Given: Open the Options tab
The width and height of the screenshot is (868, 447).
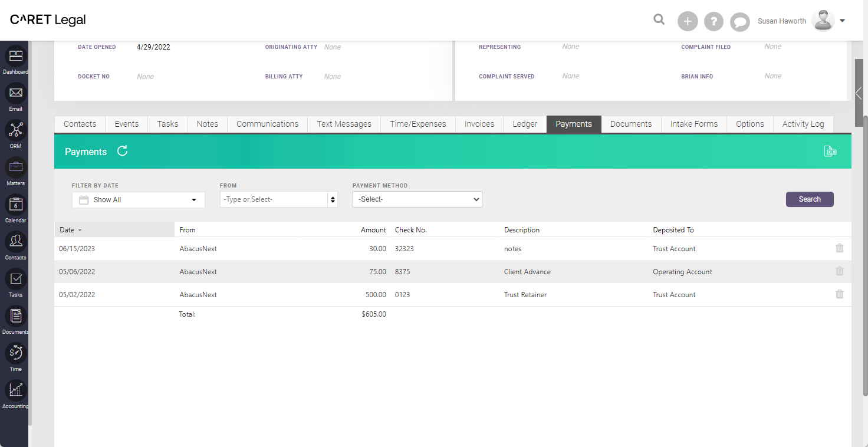Looking at the screenshot, I should coord(750,124).
